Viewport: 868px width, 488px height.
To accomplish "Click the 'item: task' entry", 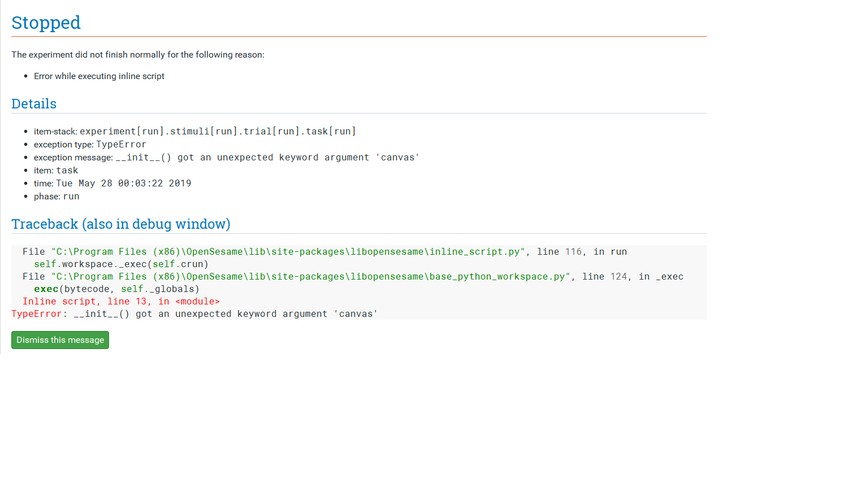I will (56, 171).
